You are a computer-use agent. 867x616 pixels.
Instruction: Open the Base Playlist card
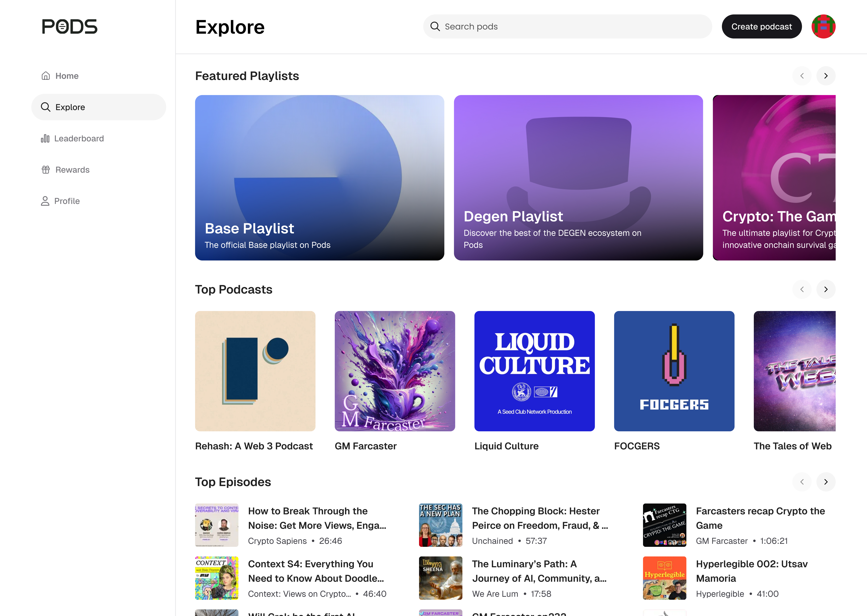pyautogui.click(x=319, y=177)
